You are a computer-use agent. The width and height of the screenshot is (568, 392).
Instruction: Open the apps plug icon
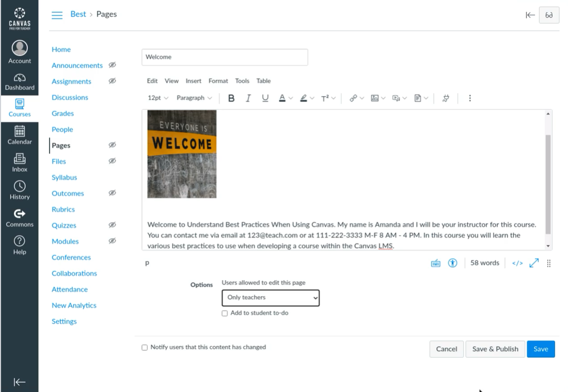[446, 98]
